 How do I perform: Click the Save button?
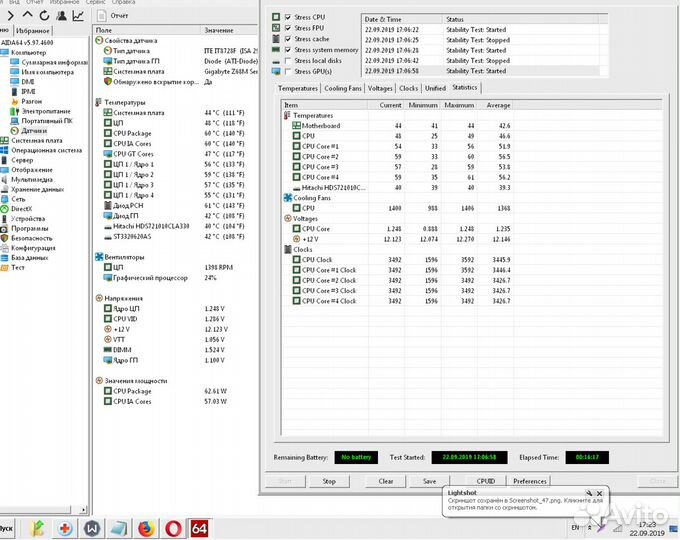429,481
